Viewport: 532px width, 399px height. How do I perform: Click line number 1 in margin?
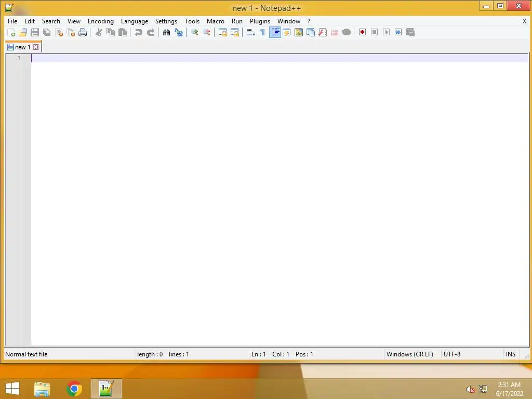tap(19, 58)
